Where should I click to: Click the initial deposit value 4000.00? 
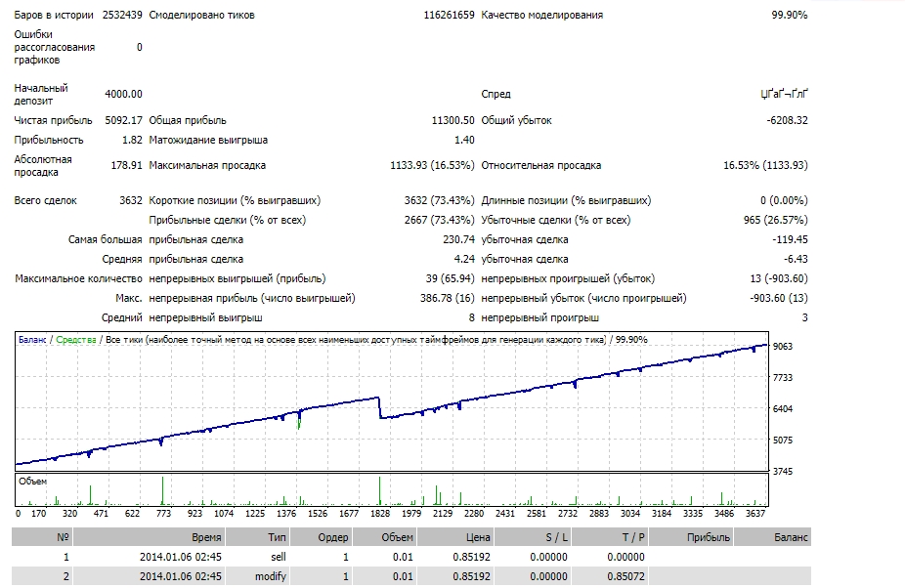(123, 94)
